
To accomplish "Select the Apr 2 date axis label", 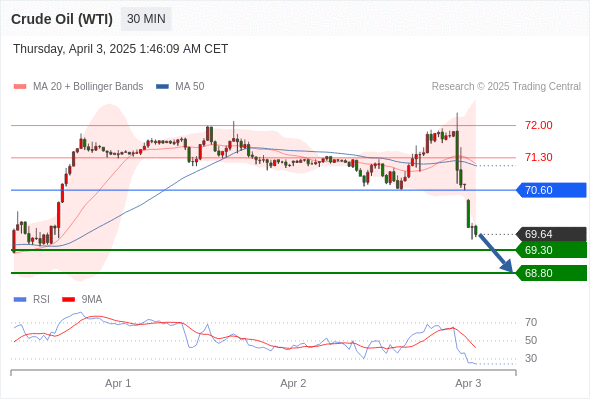I will click(x=293, y=383).
